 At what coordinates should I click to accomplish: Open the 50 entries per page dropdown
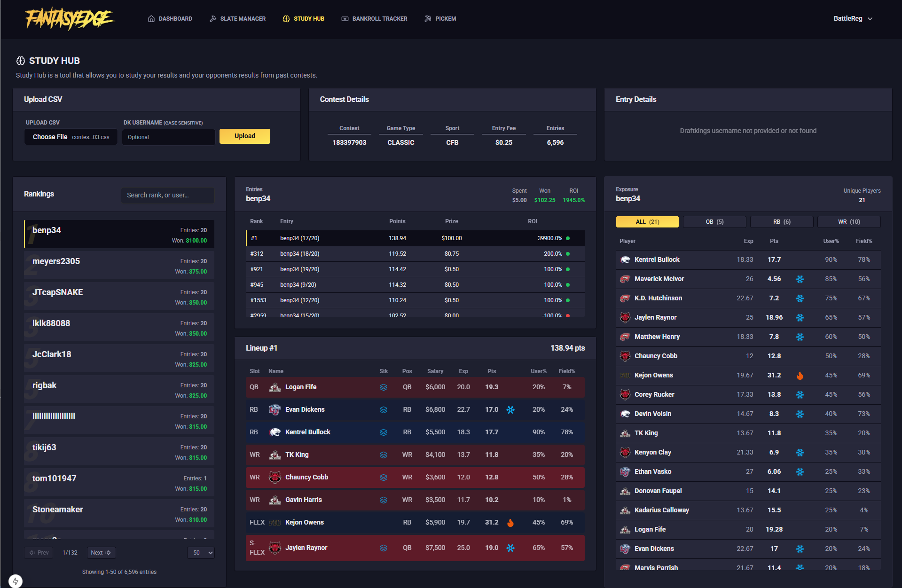[201, 553]
